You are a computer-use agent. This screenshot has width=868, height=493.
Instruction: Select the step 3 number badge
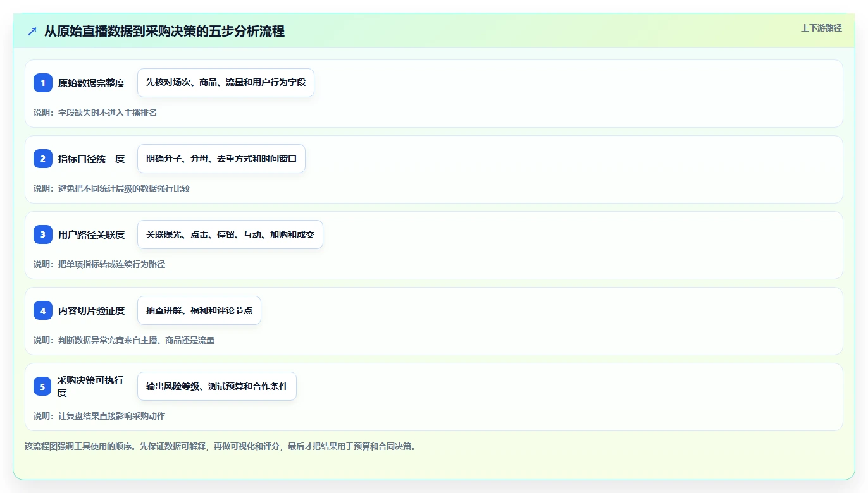[x=43, y=234]
